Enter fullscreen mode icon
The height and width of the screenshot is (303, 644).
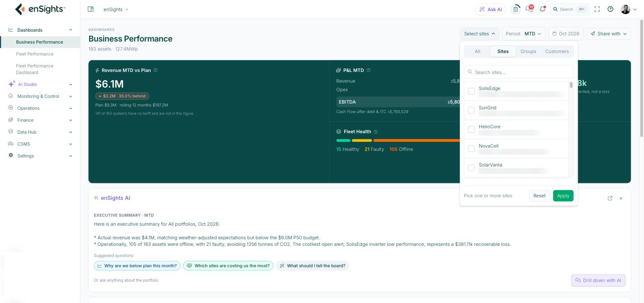(597, 9)
